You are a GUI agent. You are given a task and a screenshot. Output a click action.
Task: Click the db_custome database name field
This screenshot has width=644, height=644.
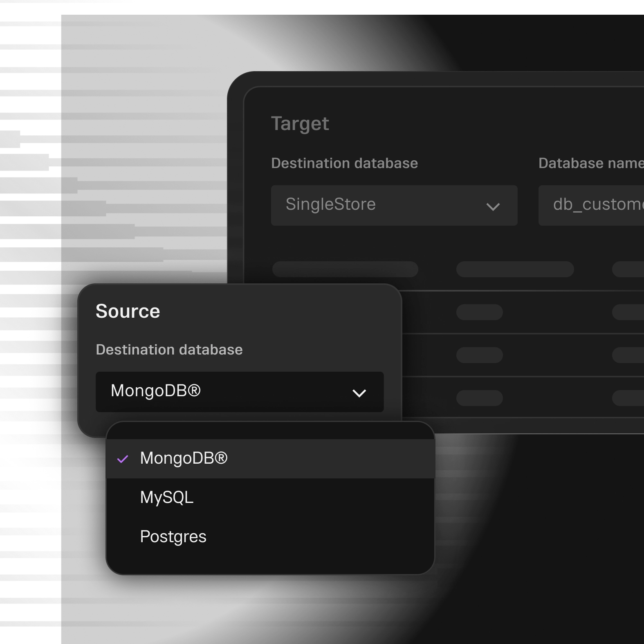coord(591,205)
